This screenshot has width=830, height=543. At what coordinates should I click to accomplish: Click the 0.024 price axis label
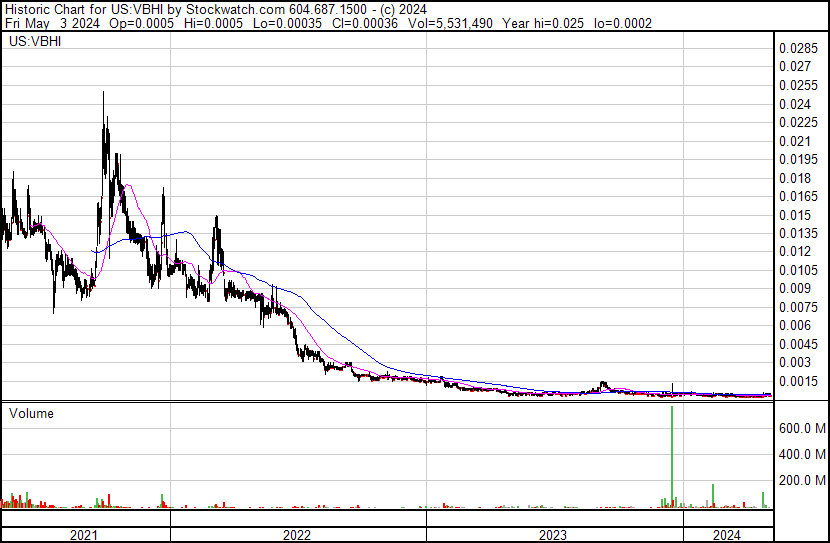pyautogui.click(x=794, y=104)
